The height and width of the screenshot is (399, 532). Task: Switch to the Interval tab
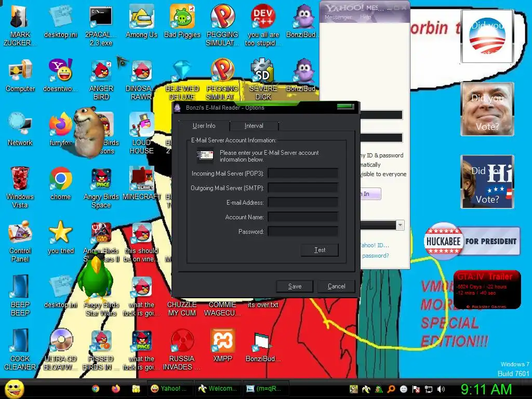[254, 126]
